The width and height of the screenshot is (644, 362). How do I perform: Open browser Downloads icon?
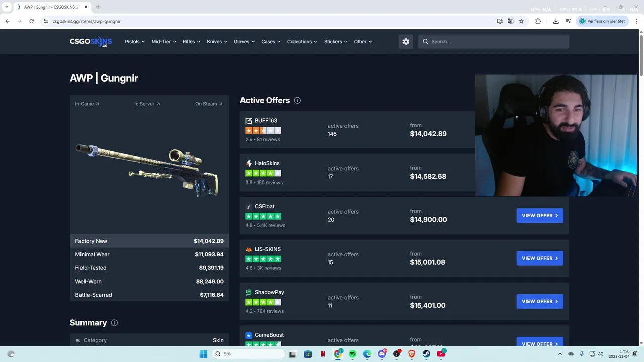coord(556,21)
